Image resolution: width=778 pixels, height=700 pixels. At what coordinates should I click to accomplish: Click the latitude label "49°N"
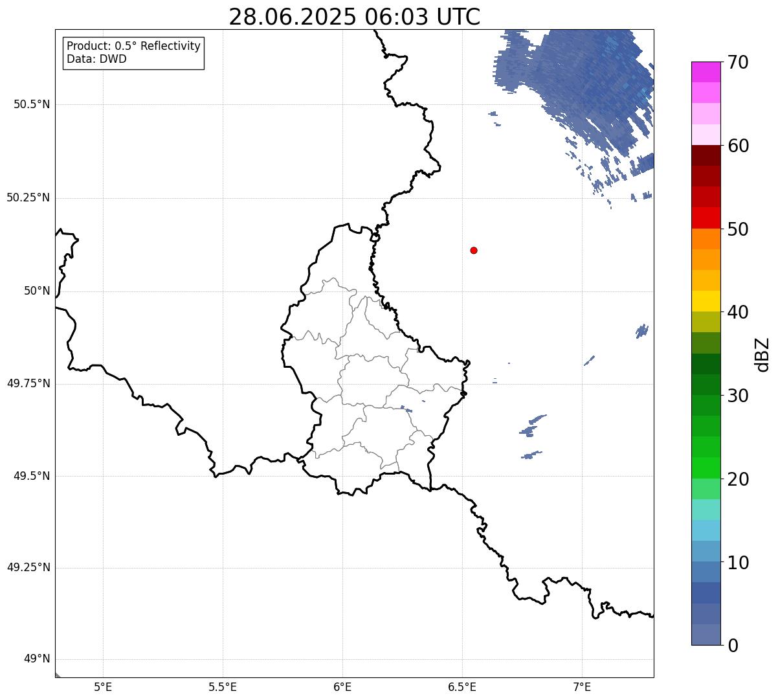37,659
